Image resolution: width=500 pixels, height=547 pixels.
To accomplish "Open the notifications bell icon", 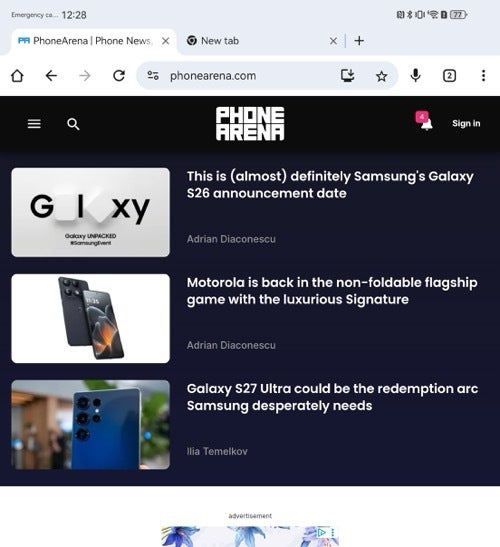I will tap(425, 121).
